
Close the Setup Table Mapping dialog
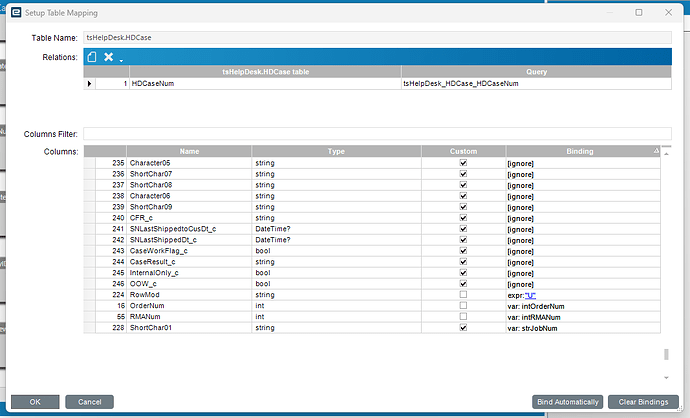[x=668, y=13]
